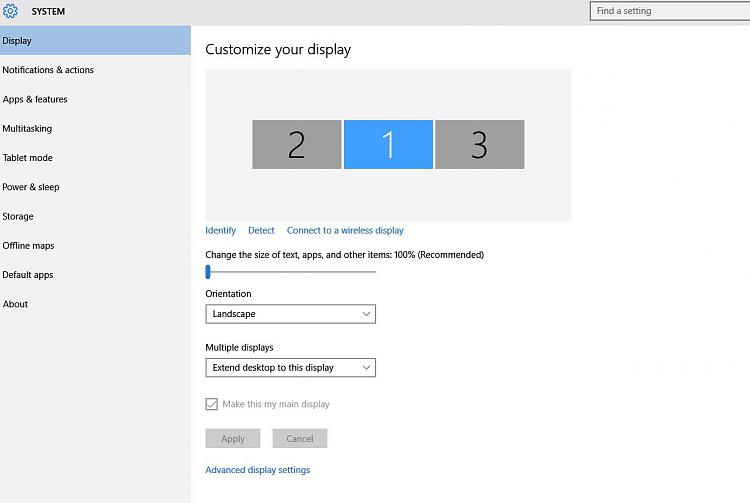Select display monitor 3 thumbnail

coord(480,144)
